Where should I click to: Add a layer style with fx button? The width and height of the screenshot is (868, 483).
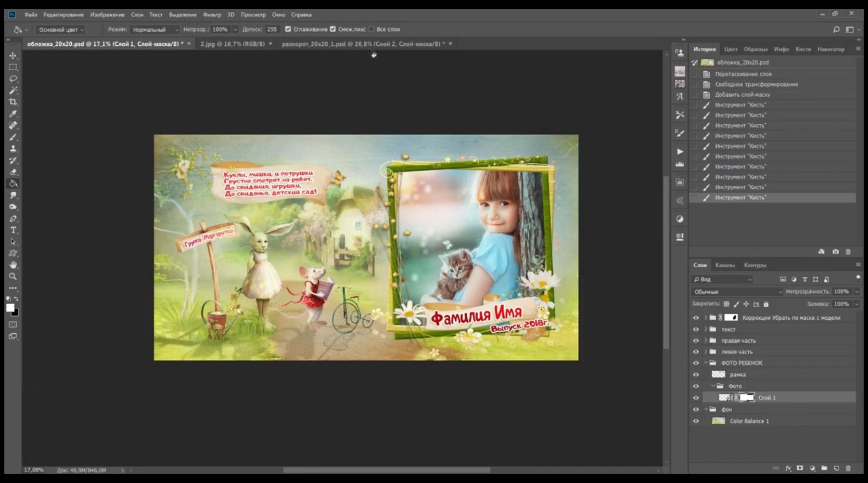coord(788,468)
